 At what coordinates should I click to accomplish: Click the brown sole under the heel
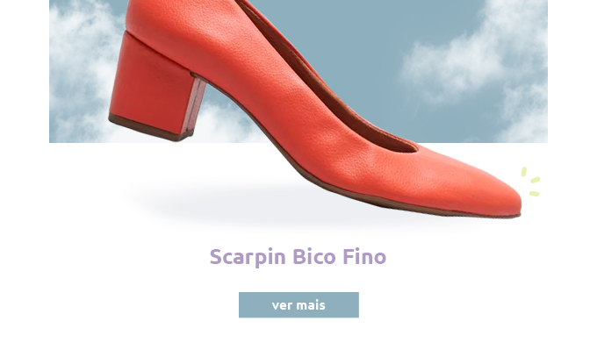150,129
